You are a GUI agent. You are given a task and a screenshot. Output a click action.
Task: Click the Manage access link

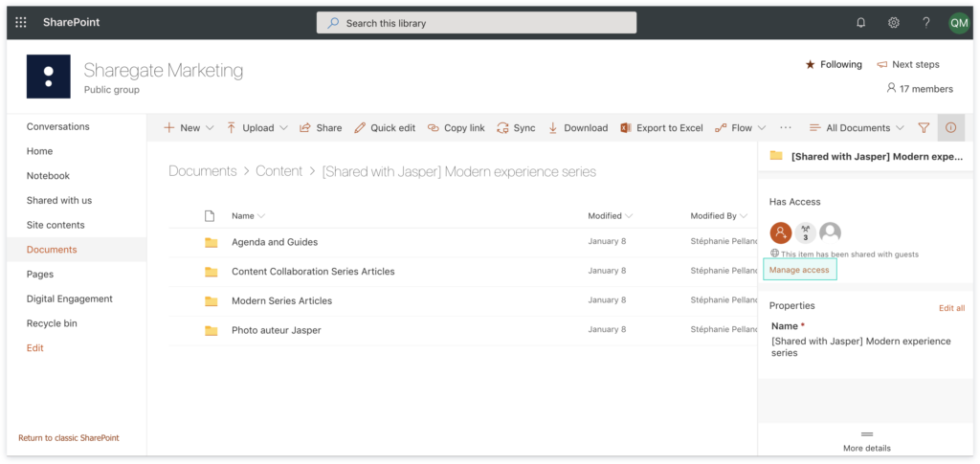(799, 270)
